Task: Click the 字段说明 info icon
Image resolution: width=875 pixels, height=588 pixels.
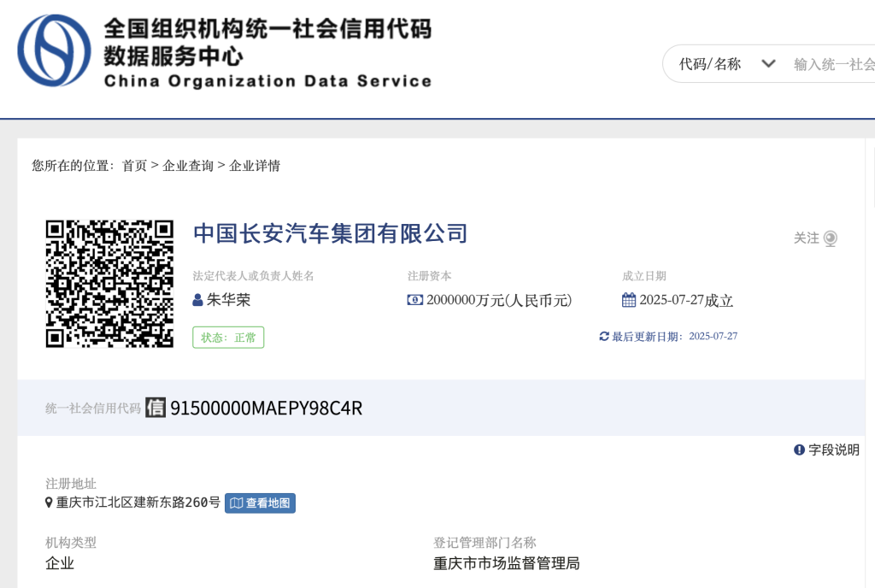Action: pyautogui.click(x=799, y=450)
